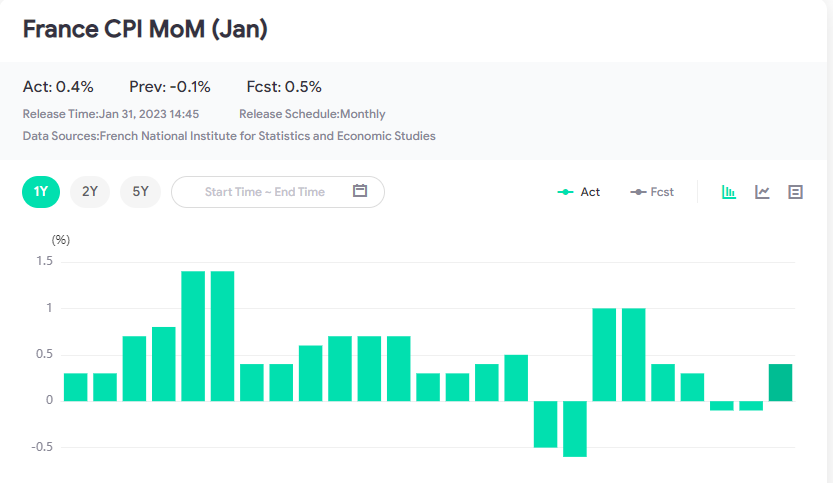The image size is (833, 483).
Task: Click the Release Time Jan 31, 2023 text
Action: [x=111, y=114]
